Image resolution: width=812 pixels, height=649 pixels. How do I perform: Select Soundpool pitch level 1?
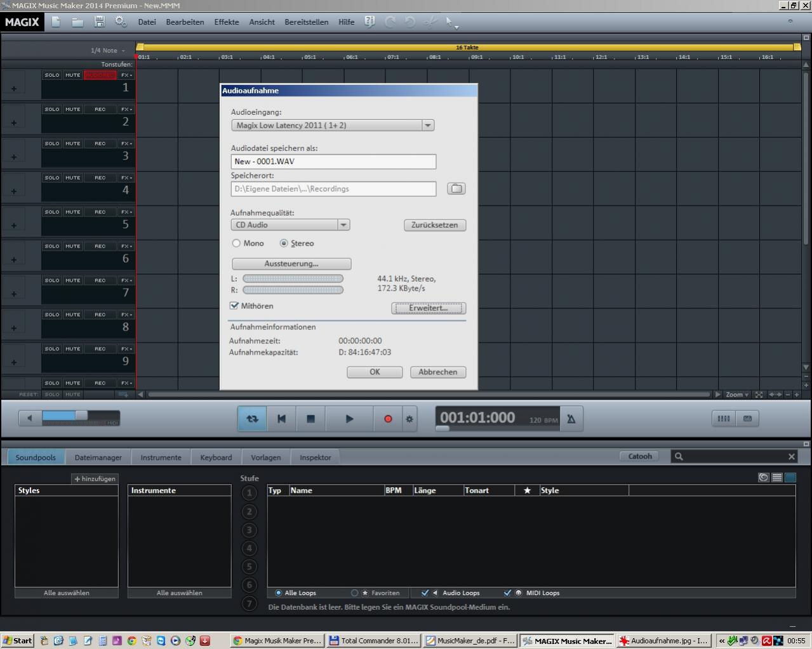coord(250,493)
